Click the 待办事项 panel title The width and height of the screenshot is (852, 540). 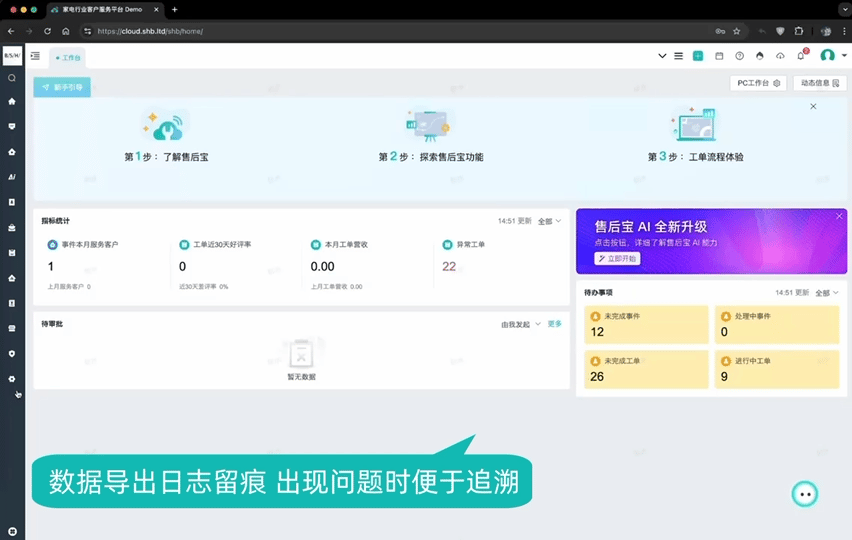pos(598,293)
